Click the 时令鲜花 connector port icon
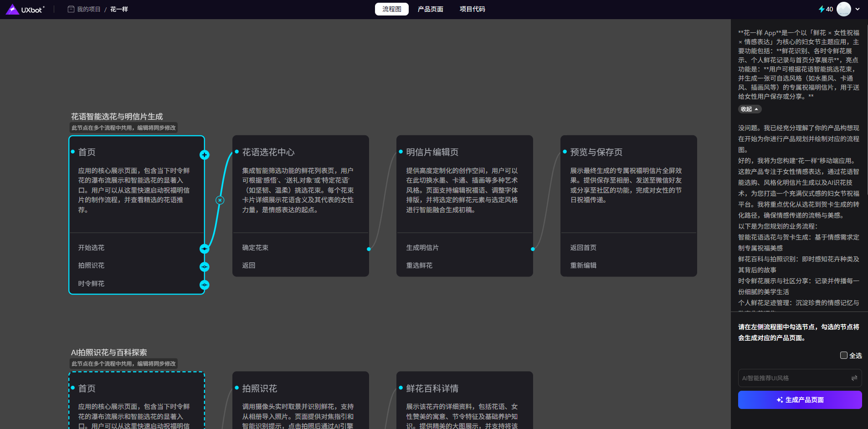The height and width of the screenshot is (429, 868). coord(205,285)
